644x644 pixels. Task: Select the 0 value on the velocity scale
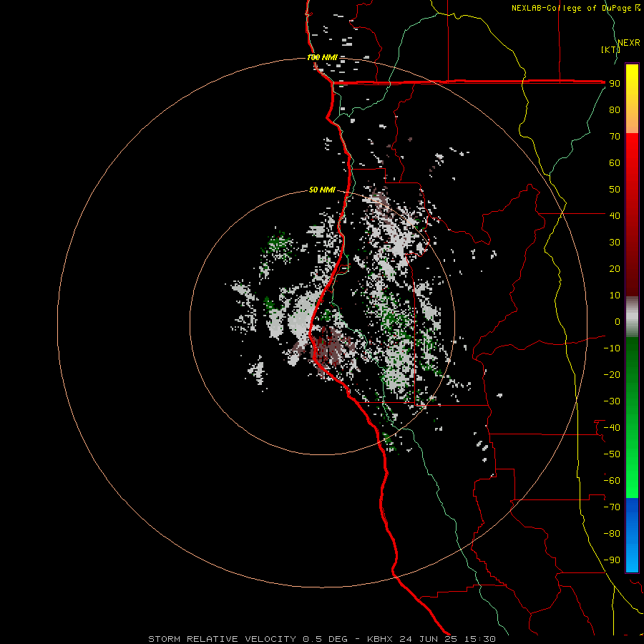coord(618,321)
